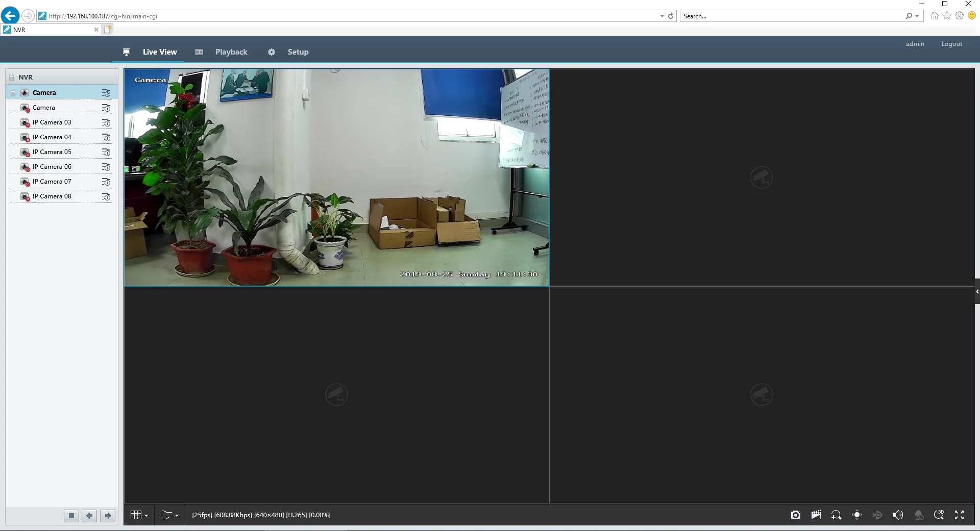
Task: Switch stream type for IP Camera 03
Action: (106, 122)
